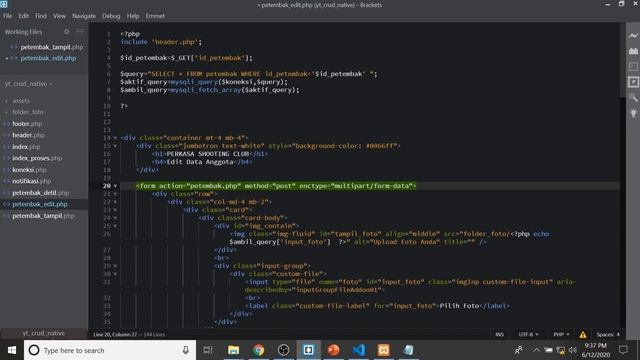The height and width of the screenshot is (360, 640).
Task: Click the Brackets app logo in title bar
Action: click(x=4, y=4)
